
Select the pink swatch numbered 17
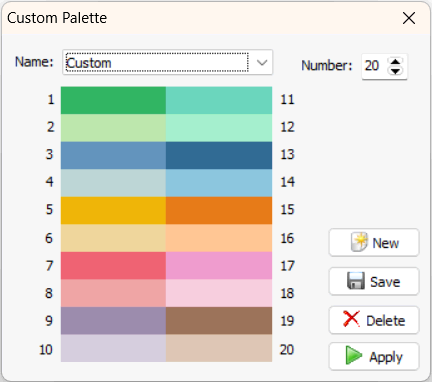click(219, 265)
